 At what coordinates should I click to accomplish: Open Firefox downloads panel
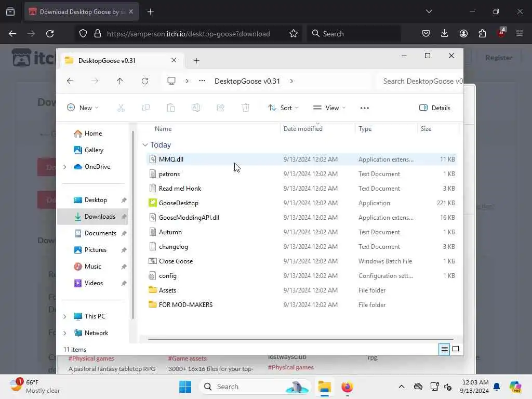445,33
